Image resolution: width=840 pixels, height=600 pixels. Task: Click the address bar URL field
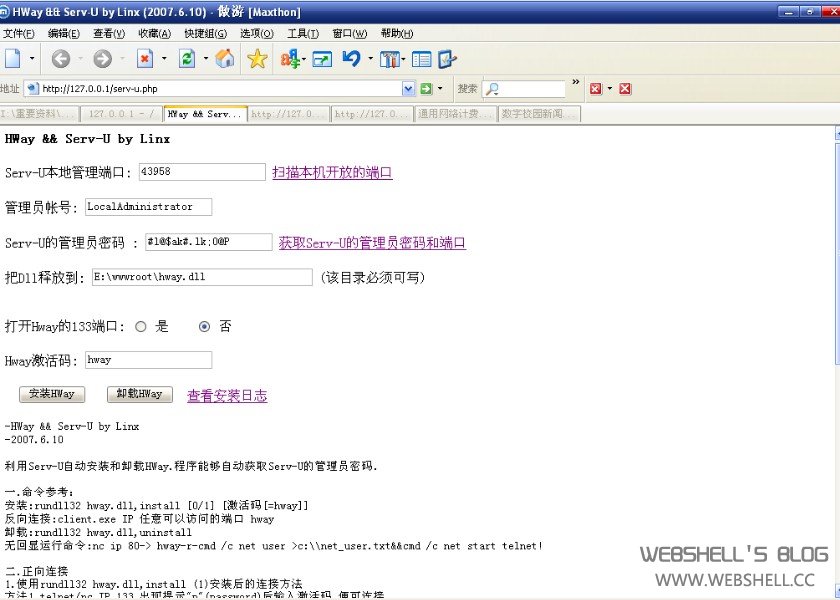[x=220, y=89]
